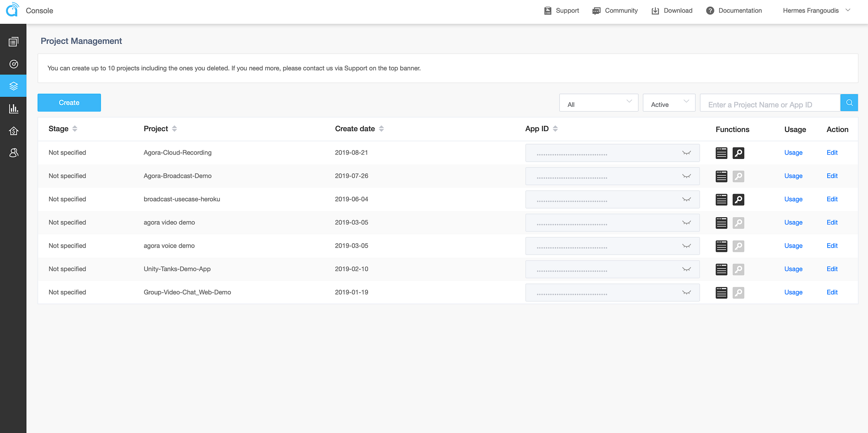Reveal the App ID for Group-Video-Chat_Web-Demo

pos(687,293)
